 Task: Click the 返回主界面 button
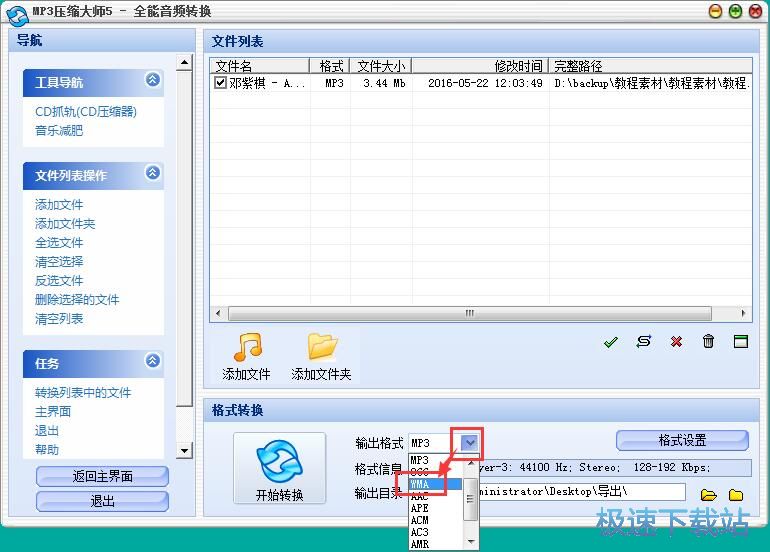pyautogui.click(x=102, y=476)
